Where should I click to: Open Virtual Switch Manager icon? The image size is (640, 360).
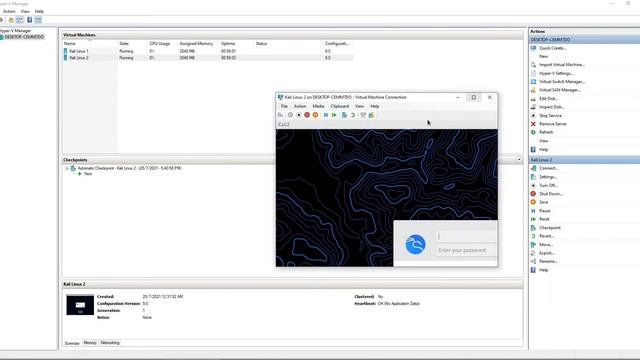coord(533,82)
